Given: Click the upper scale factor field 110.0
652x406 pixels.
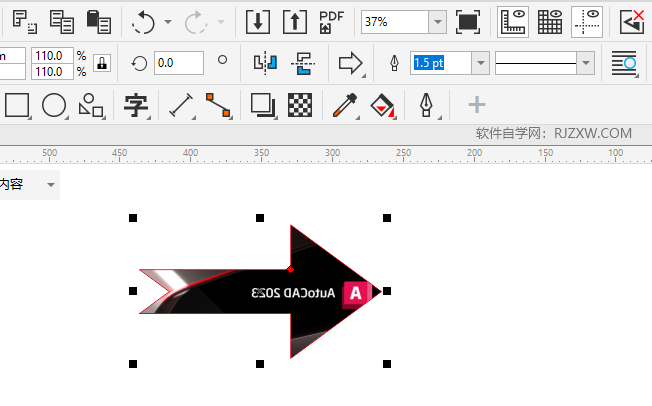Looking at the screenshot, I should coord(52,55).
